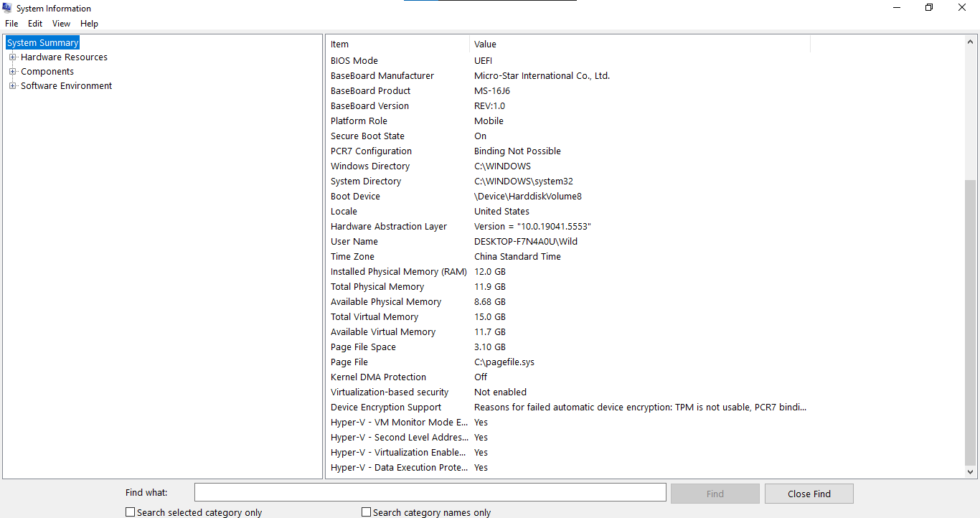The height and width of the screenshot is (518, 980).
Task: Minimize the System Information window
Action: tap(897, 8)
